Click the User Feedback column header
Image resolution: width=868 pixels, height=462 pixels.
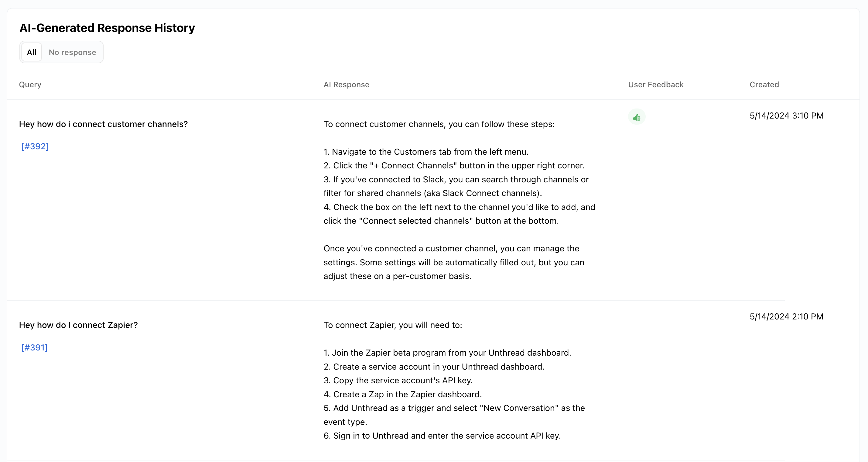click(656, 84)
